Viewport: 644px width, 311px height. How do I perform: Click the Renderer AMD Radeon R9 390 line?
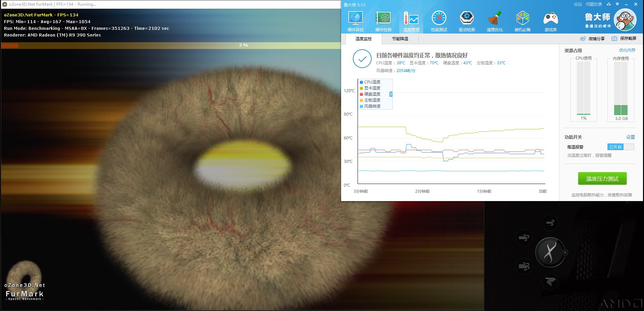coord(52,35)
